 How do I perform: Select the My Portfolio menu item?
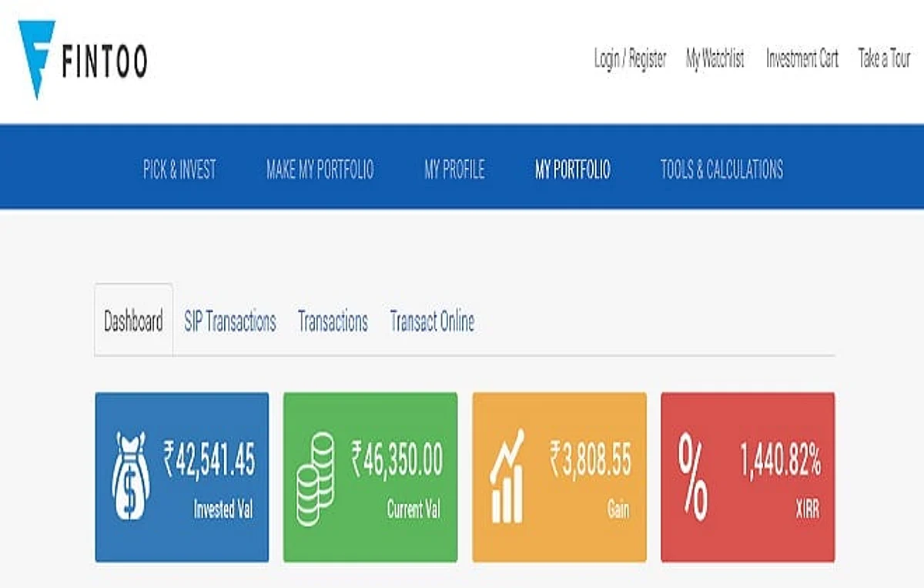[x=572, y=170]
